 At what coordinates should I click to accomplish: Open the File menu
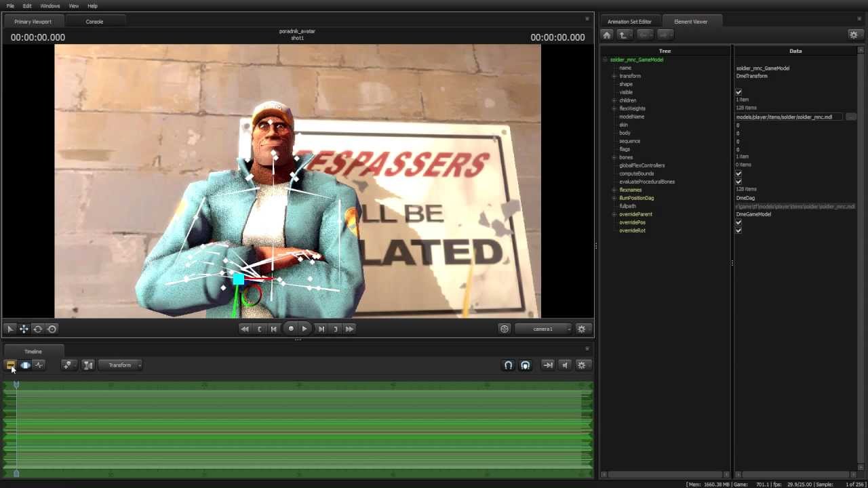click(x=10, y=6)
